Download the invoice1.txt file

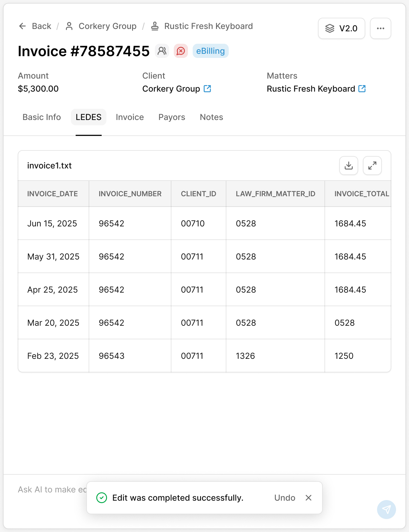click(x=349, y=166)
